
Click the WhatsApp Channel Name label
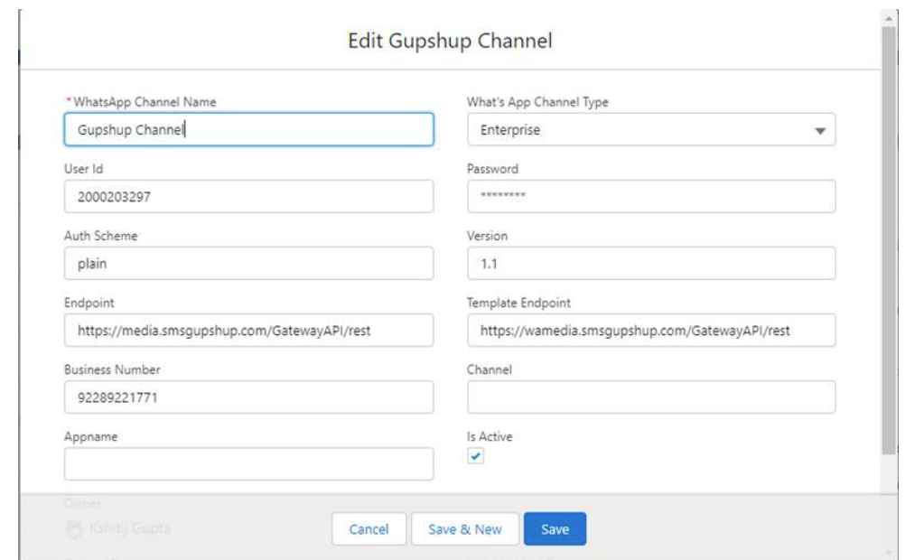click(145, 102)
